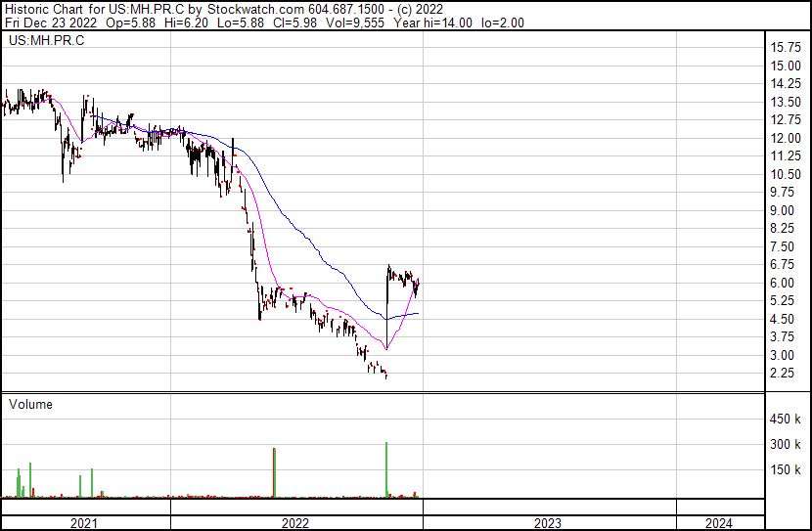
Task: Click the lo=2.00 year low value
Action: click(503, 23)
